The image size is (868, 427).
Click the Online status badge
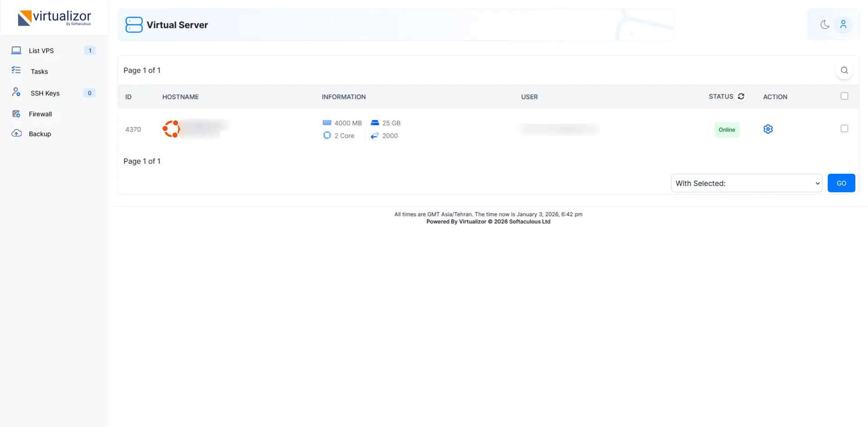click(x=726, y=130)
